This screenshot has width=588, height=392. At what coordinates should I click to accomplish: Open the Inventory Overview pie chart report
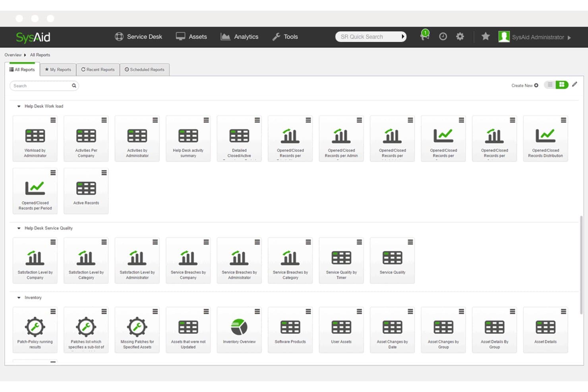click(239, 330)
